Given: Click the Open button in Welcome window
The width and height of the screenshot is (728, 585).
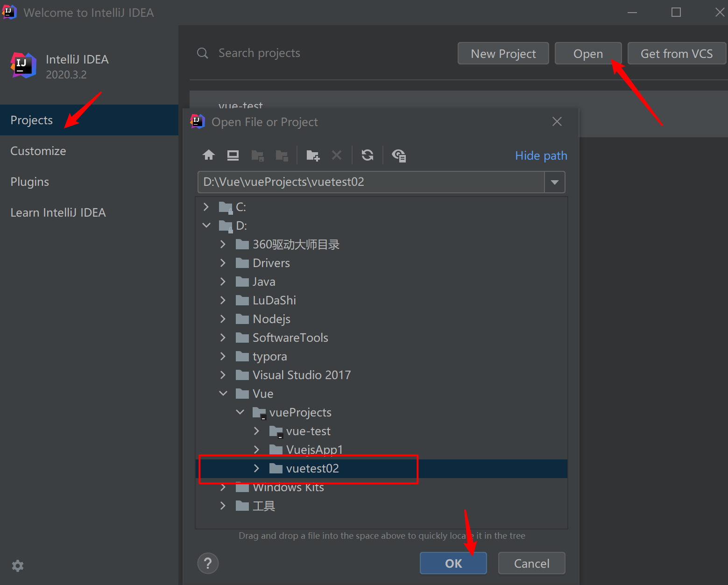Looking at the screenshot, I should click(x=588, y=54).
